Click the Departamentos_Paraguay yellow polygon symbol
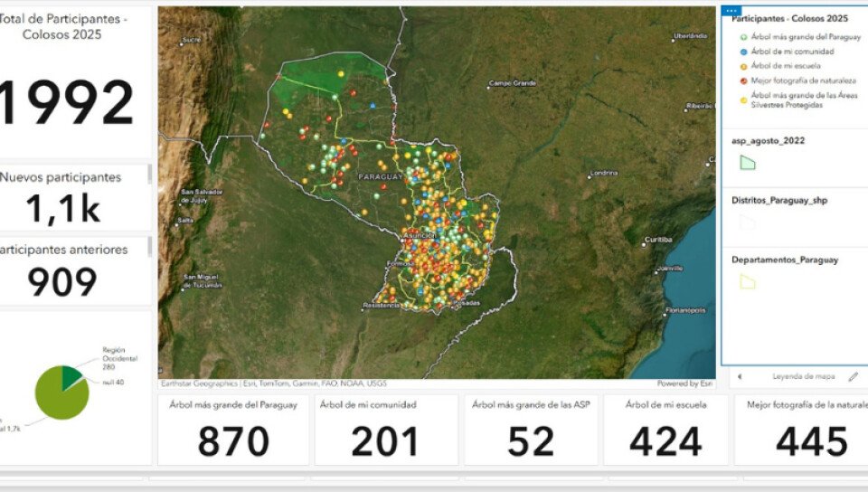This screenshot has width=868, height=492. (x=748, y=281)
